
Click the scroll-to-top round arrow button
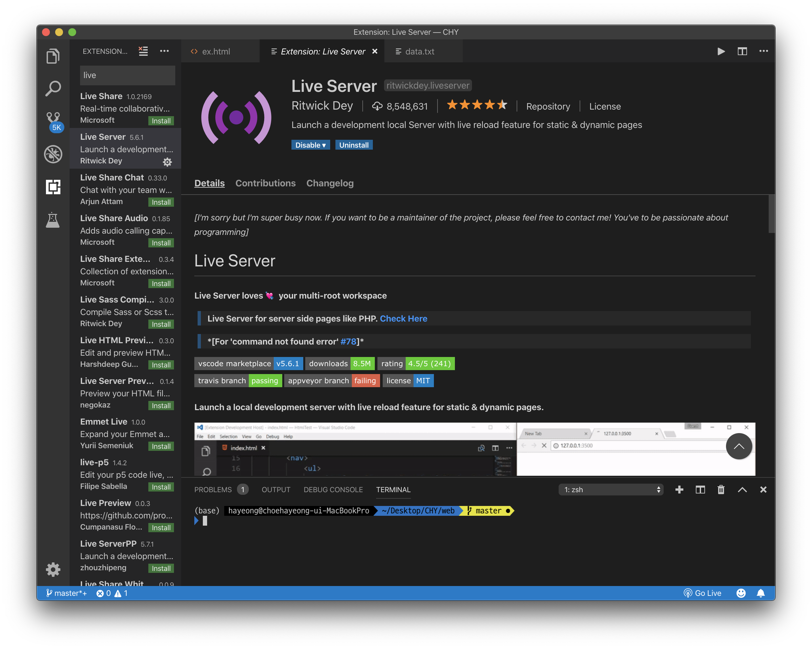point(739,446)
